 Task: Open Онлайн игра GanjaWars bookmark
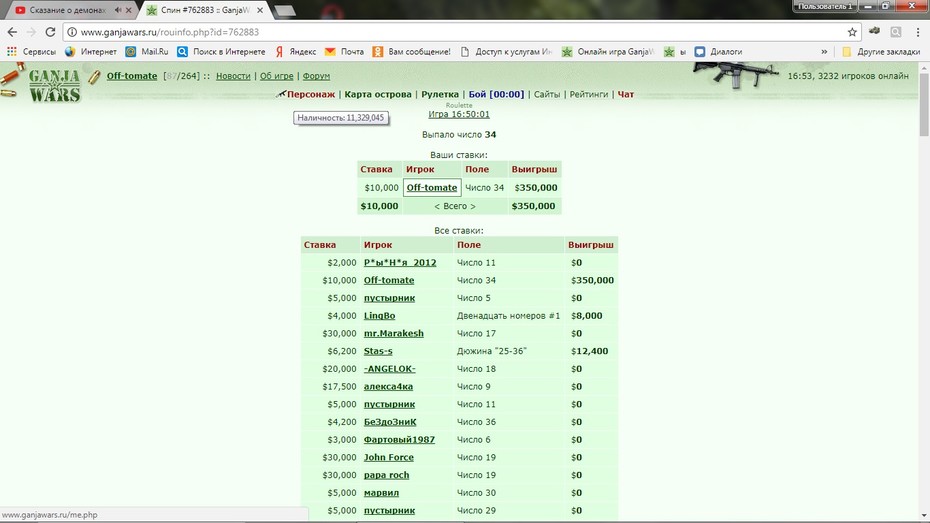pos(607,52)
